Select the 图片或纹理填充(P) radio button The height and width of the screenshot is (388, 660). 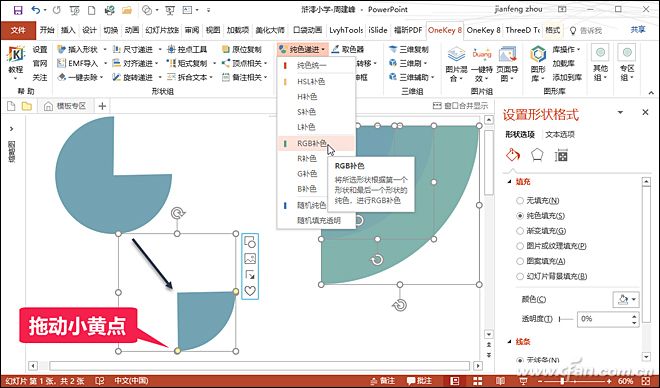point(520,246)
